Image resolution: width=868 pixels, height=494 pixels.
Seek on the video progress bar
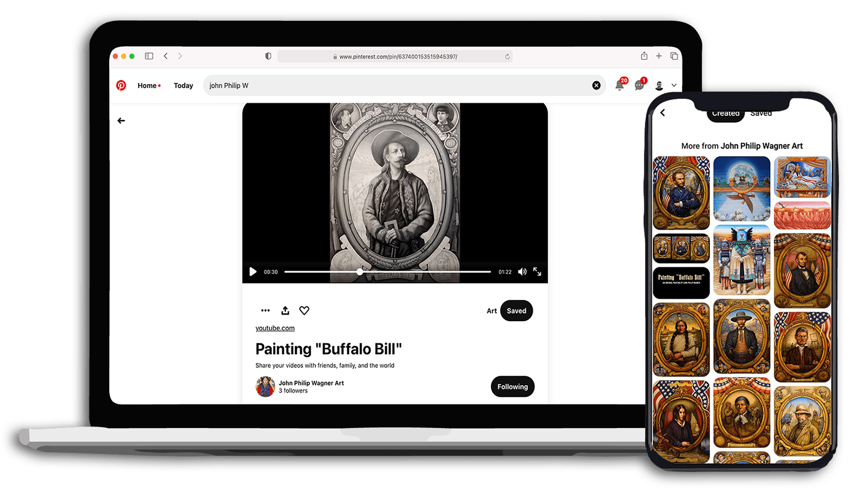tap(387, 272)
